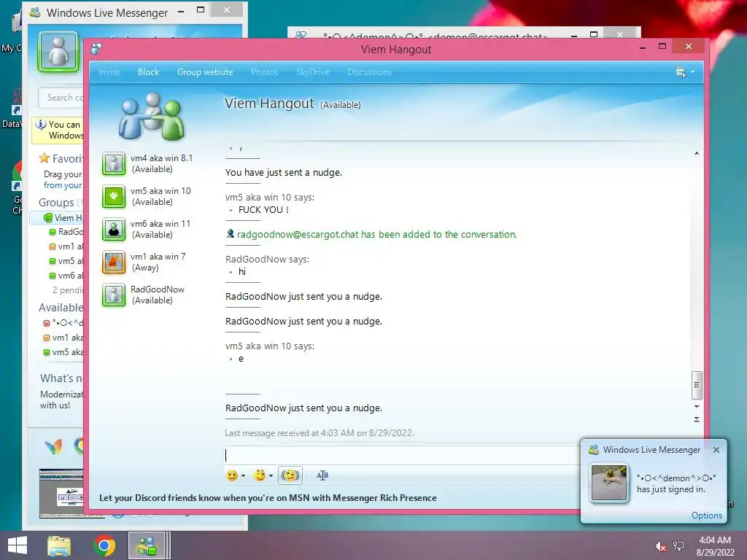Click the message input field
The height and width of the screenshot is (560, 747).
[402, 455]
